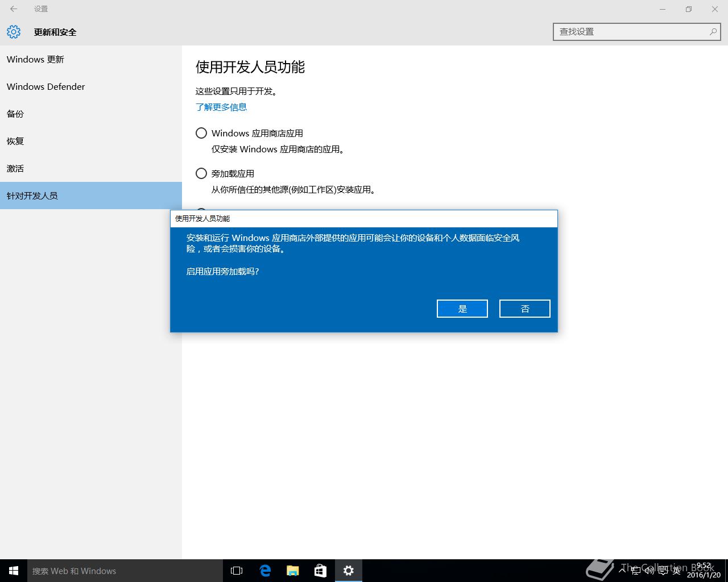This screenshot has width=728, height=582.
Task: Click the 搜索 Web 和 Windows search box
Action: 125,571
